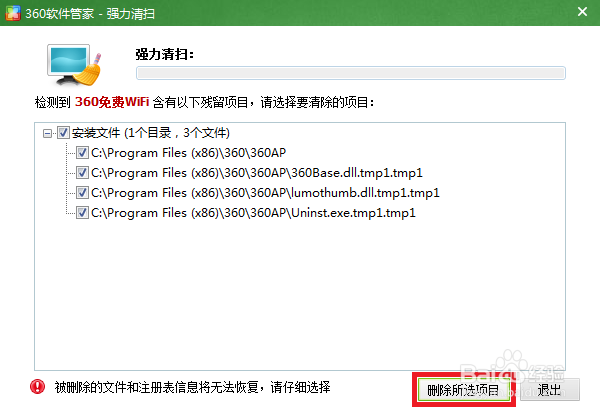Click the computer and broom cleanup icon

point(74,65)
